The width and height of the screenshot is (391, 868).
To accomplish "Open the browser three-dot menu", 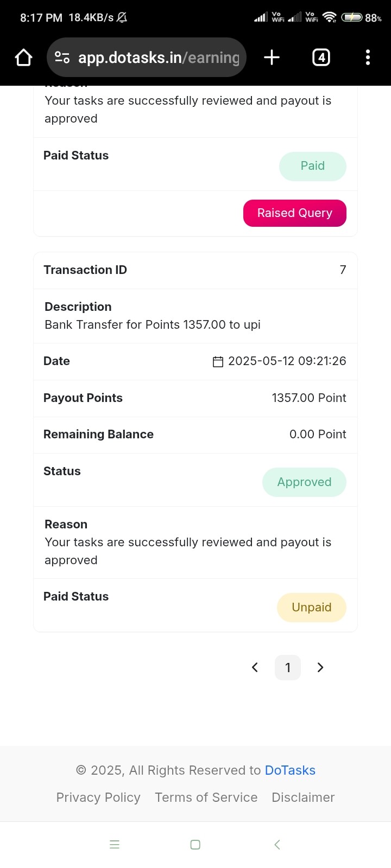I will point(368,58).
